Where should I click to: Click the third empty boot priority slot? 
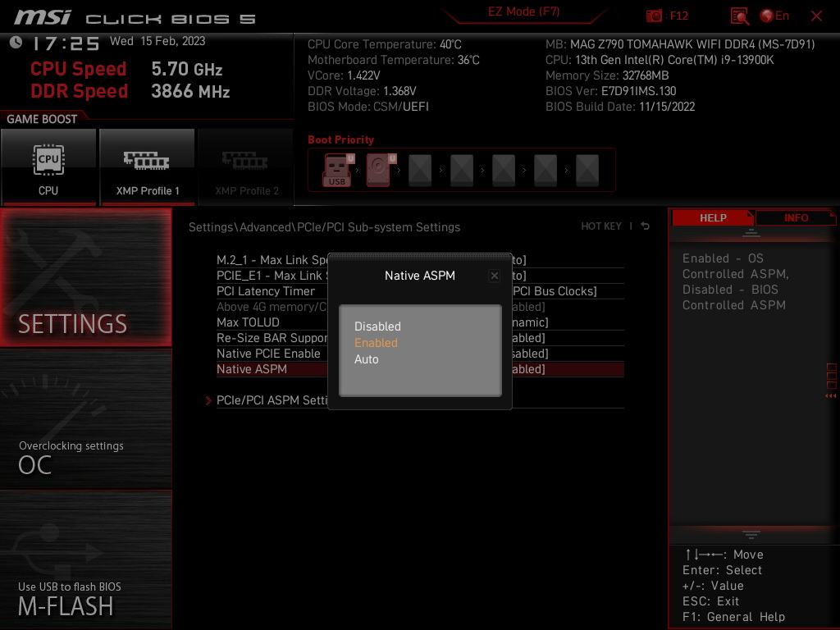point(504,171)
